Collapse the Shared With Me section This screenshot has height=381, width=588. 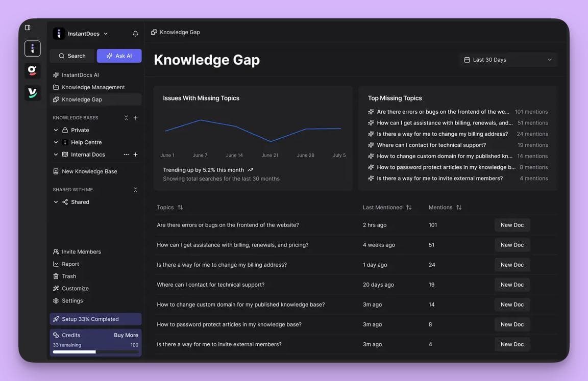coord(135,189)
